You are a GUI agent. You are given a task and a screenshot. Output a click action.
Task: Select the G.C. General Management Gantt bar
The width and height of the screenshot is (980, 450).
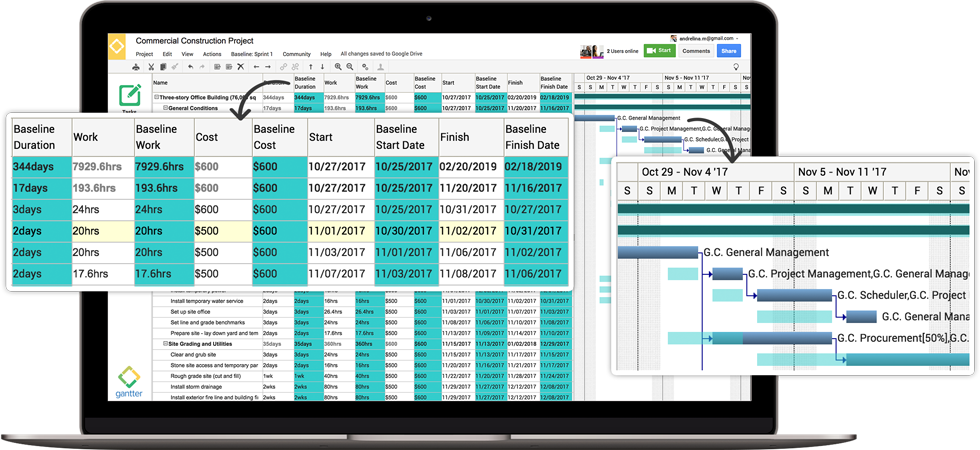click(x=658, y=252)
